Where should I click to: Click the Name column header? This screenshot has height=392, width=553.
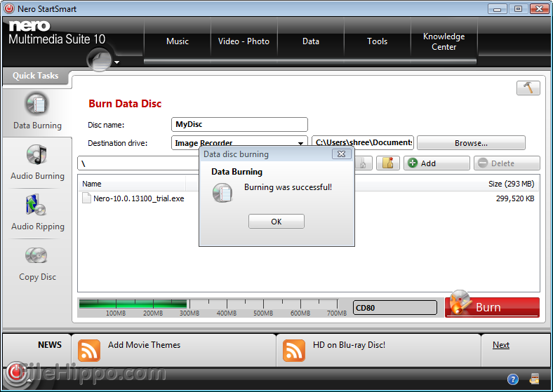pyautogui.click(x=131, y=184)
